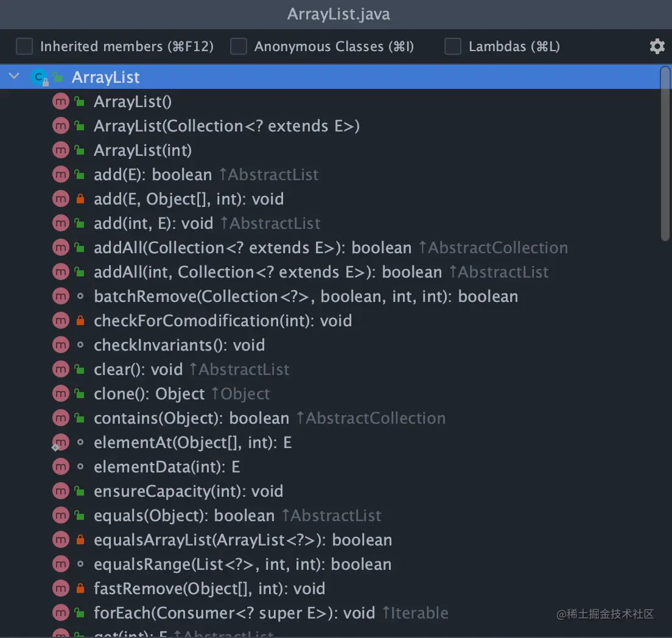
Task: Toggle the Lambdas checkbox
Action: click(x=453, y=46)
